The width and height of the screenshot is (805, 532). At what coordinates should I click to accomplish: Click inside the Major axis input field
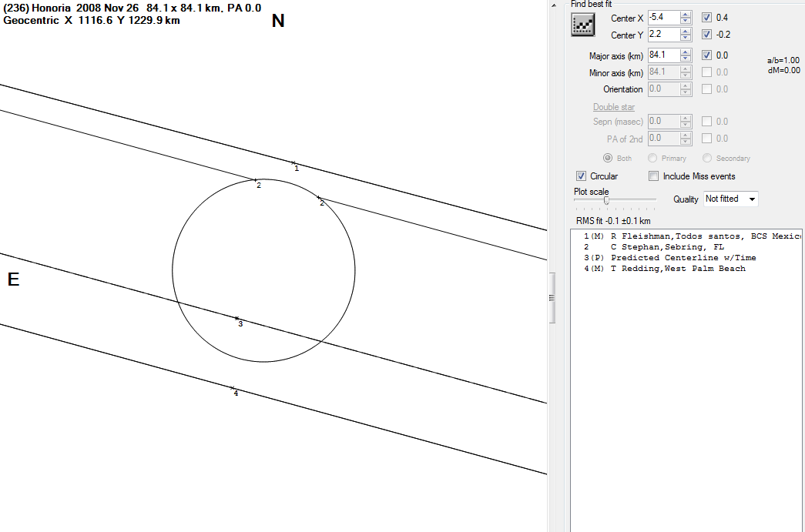point(663,55)
